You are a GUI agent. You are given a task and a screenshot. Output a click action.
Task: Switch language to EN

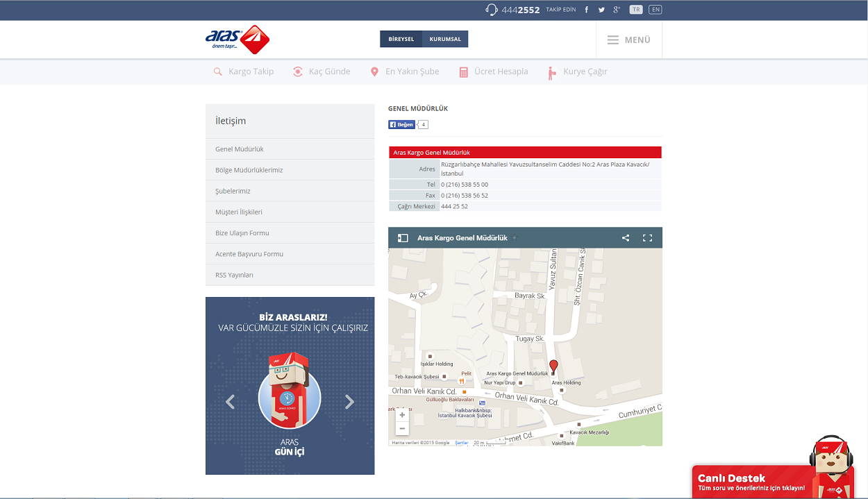coord(655,10)
